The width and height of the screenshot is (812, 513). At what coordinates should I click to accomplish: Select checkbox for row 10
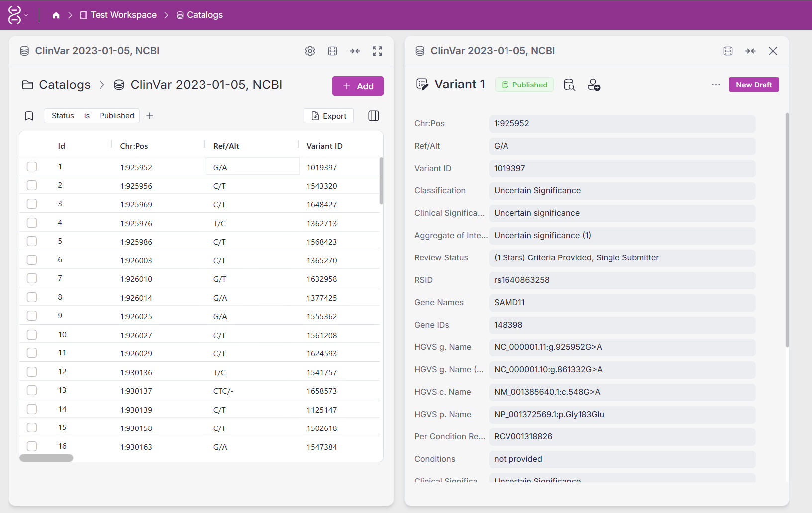coord(32,335)
